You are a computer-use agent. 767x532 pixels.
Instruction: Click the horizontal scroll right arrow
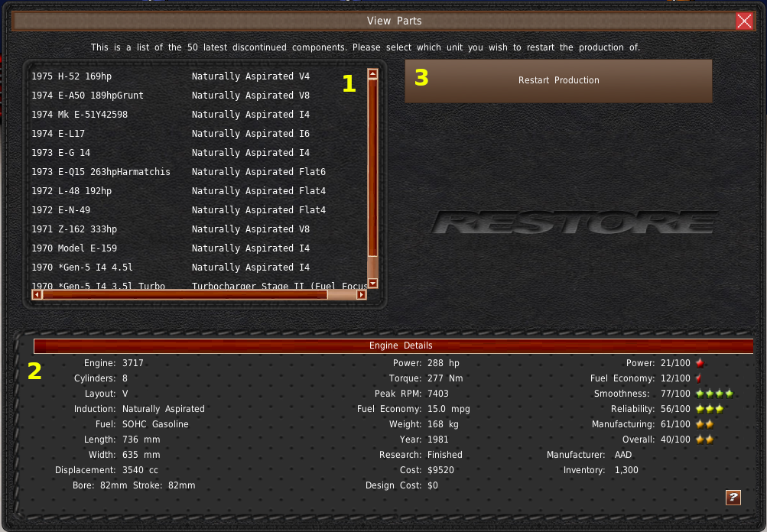(361, 294)
